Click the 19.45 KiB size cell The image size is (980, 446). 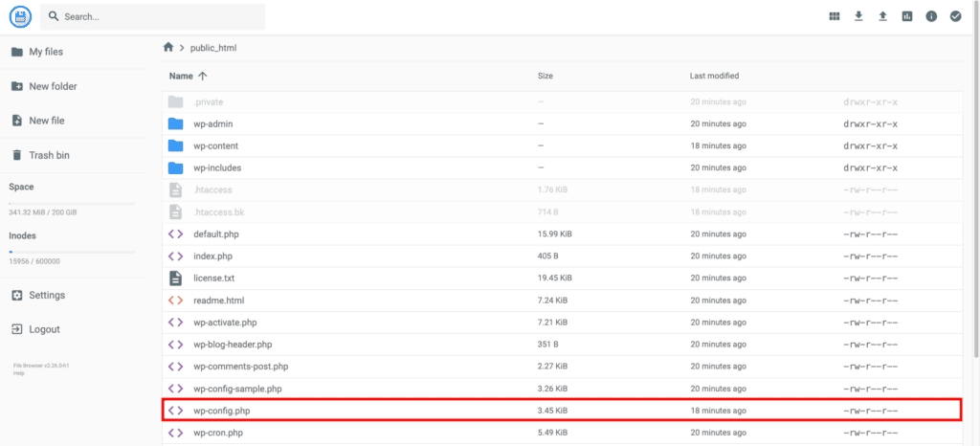(x=554, y=278)
